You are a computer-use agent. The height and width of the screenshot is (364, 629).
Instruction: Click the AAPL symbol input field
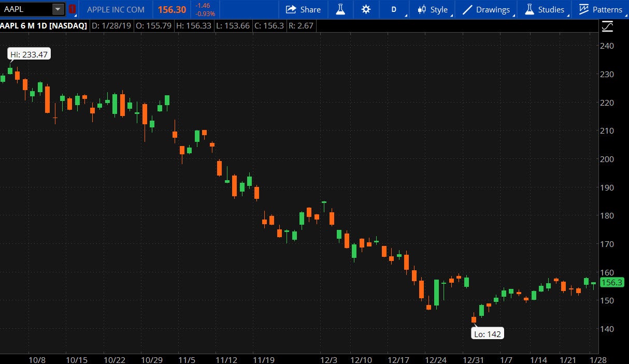(26, 9)
